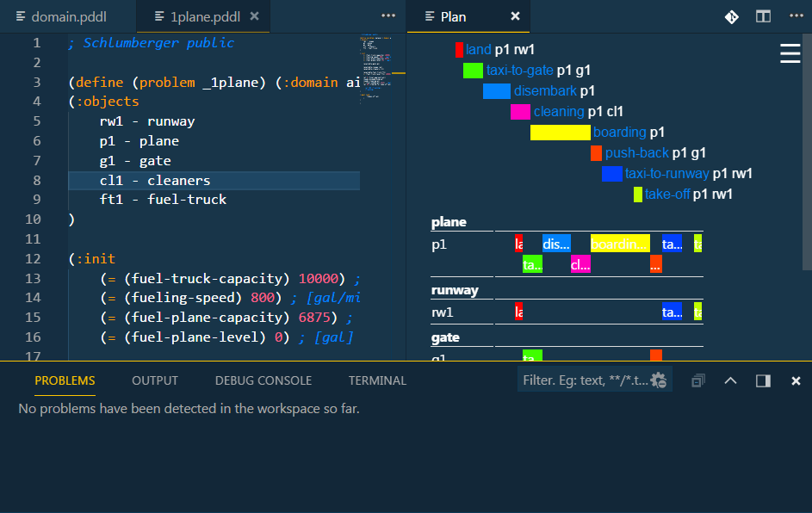Click the '(:objects' keyword on line 4

pyautogui.click(x=103, y=101)
